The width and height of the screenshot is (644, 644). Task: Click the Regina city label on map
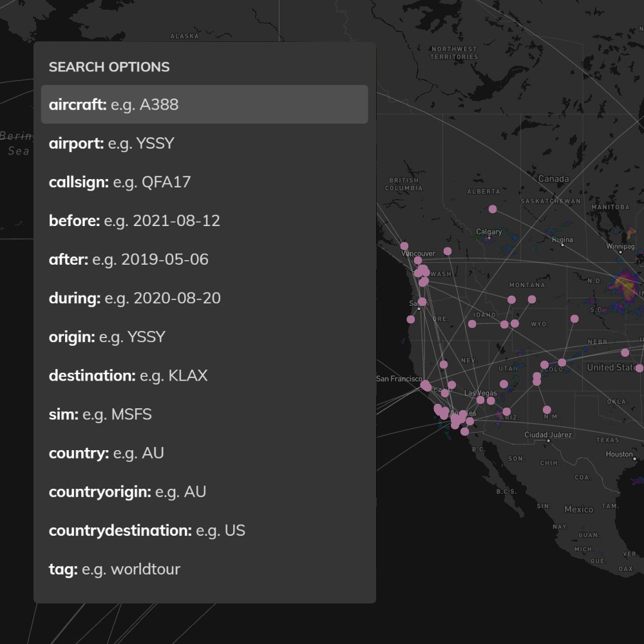[x=562, y=240]
